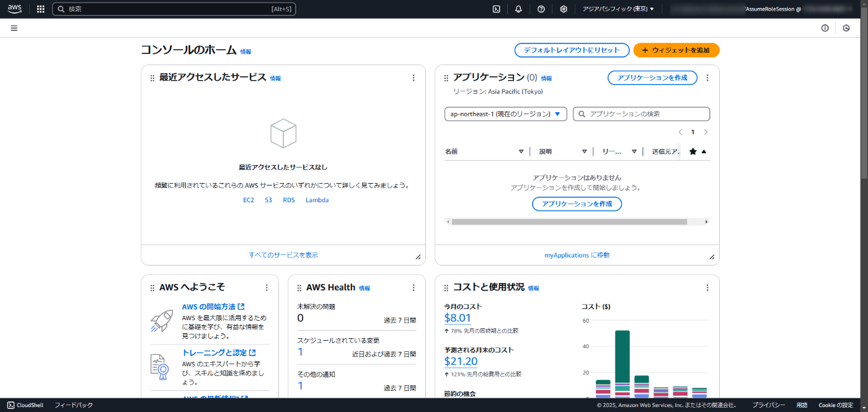
Task: Open その他の通知 count 1
Action: click(301, 386)
